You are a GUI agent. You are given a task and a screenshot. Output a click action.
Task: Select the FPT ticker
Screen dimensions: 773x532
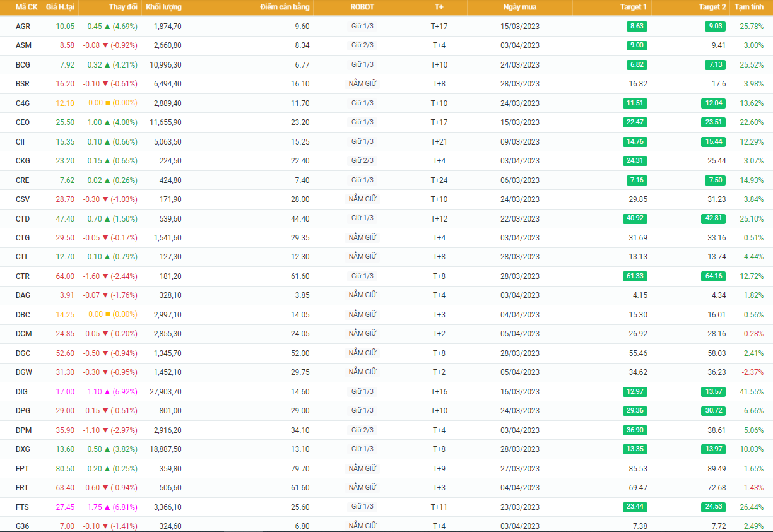point(22,469)
